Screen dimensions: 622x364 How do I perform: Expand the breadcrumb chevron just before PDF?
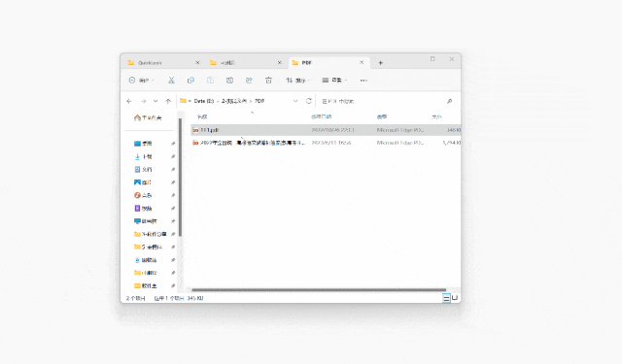(251, 101)
